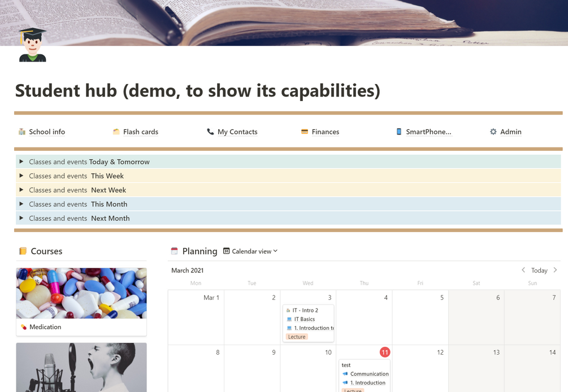Screen dimensions: 568x392
Task: Go to previous month arrow
Action: click(523, 270)
